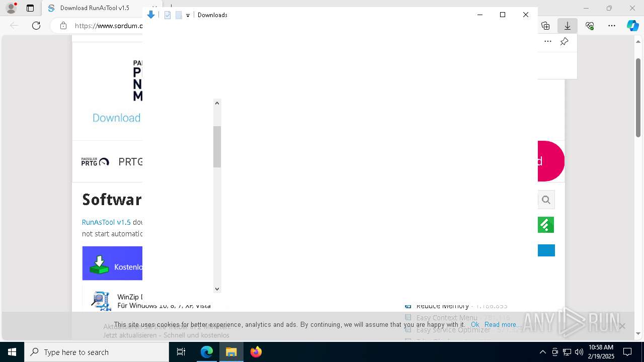Viewport: 644px width, 362px height.
Task: View site information lock icon
Action: [63, 26]
